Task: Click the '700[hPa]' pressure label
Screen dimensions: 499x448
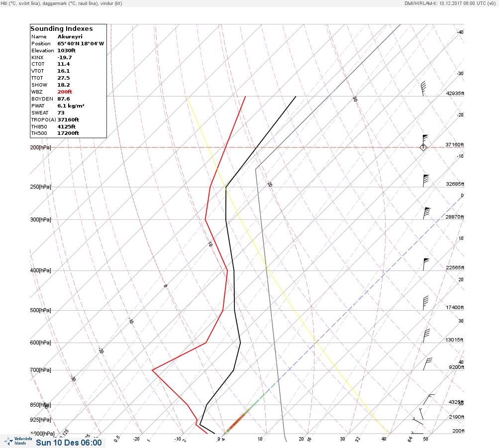Action: point(40,370)
